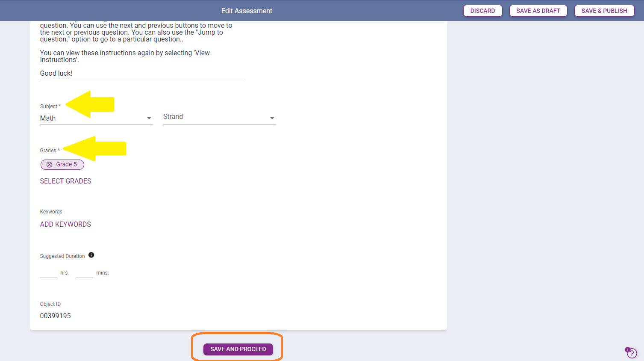
Task: Remove the Grade 5 chip using its X icon
Action: click(50, 165)
